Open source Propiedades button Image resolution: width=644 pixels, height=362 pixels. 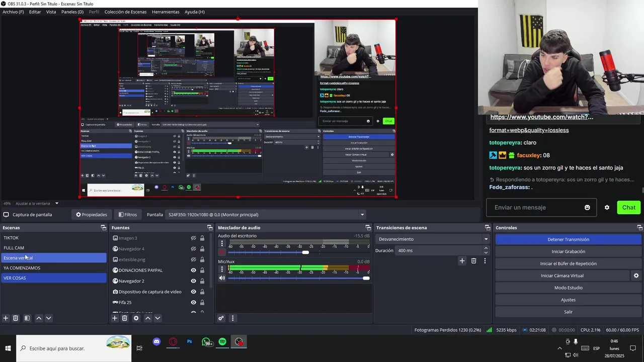91,215
